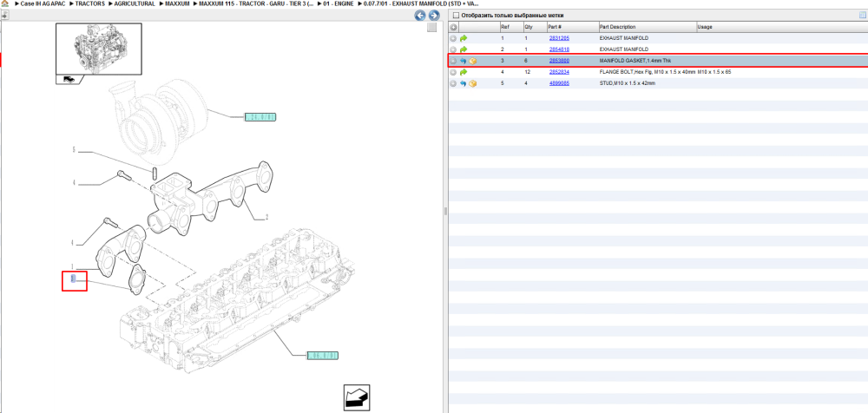Open part number link 2831285
868x413 pixels.
tap(559, 38)
